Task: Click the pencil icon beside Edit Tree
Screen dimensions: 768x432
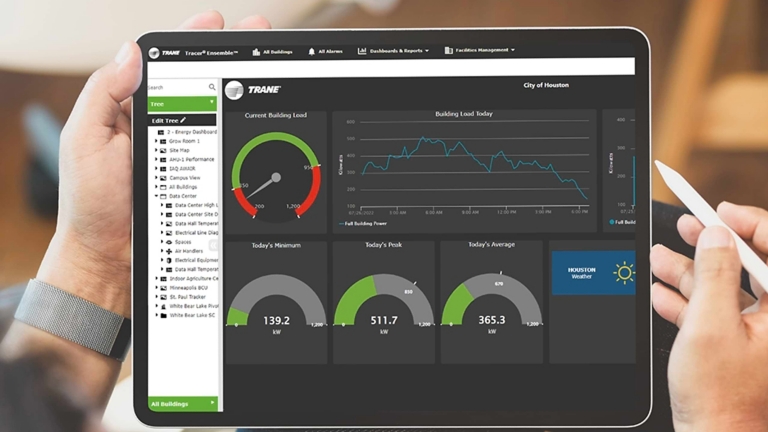Action: tap(183, 120)
